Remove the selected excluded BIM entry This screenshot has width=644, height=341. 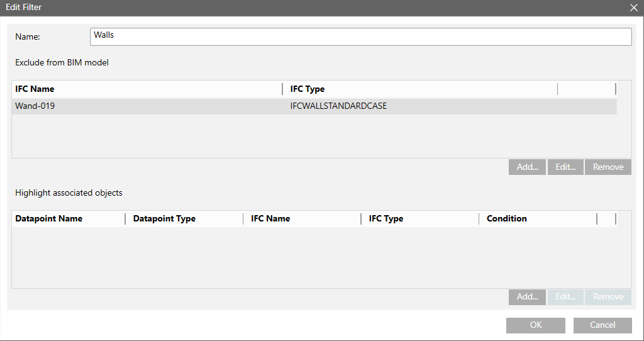coord(608,167)
